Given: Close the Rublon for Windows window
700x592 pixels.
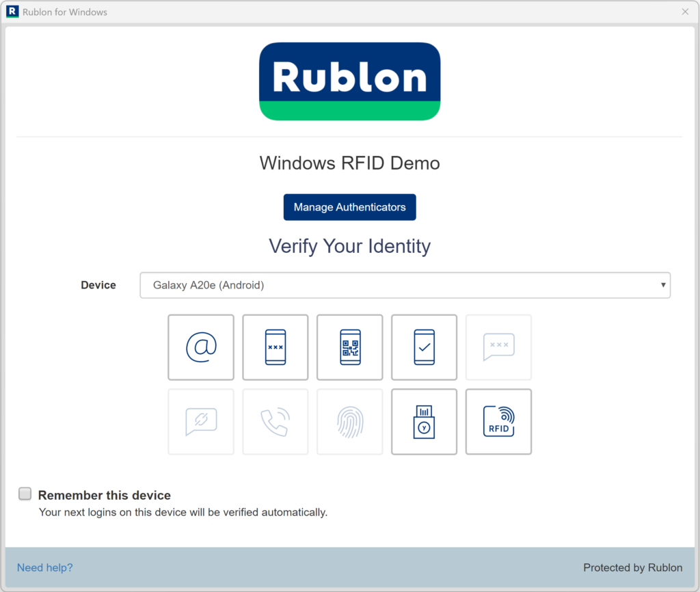Looking at the screenshot, I should pyautogui.click(x=686, y=12).
